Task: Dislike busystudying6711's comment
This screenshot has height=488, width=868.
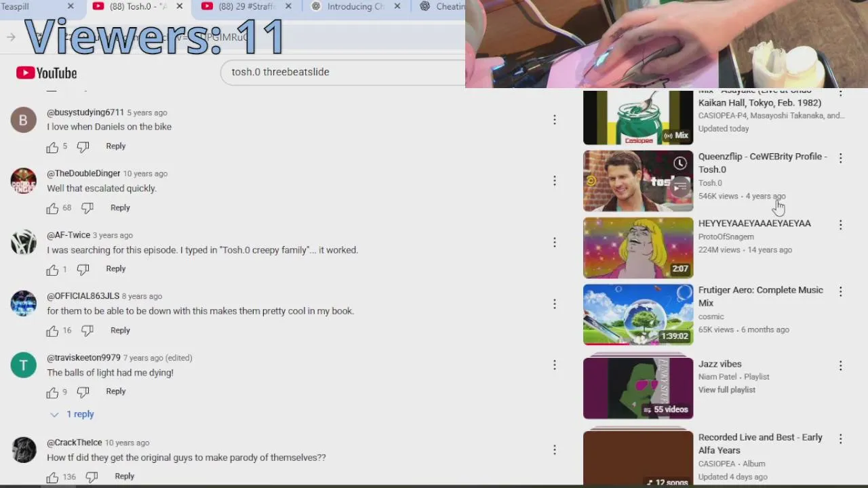Action: 83,147
